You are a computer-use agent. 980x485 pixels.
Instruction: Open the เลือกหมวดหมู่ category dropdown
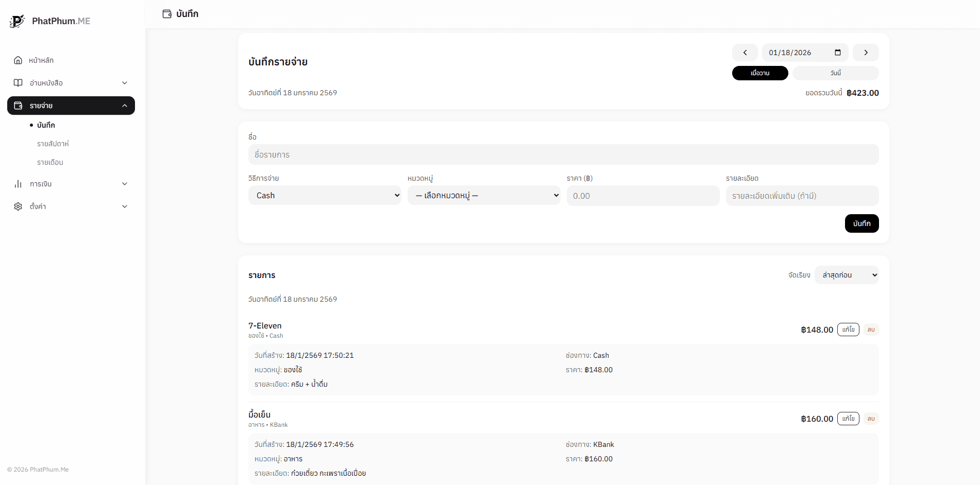tap(483, 196)
